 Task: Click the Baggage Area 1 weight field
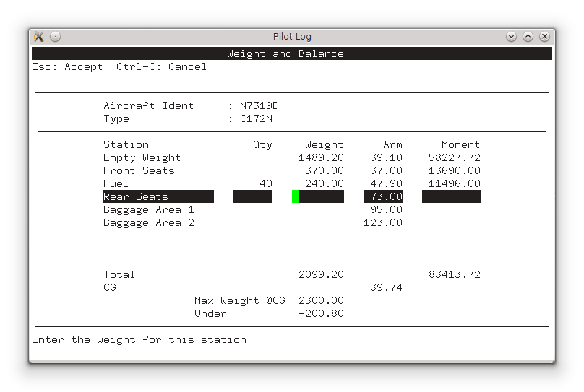pyautogui.click(x=318, y=210)
